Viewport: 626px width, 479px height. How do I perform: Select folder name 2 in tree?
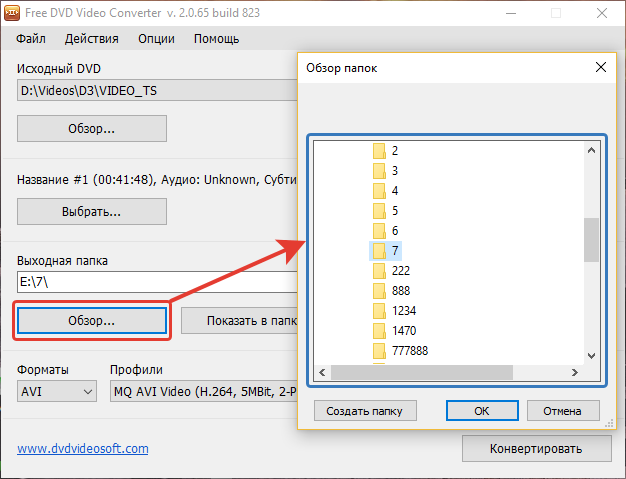point(395,151)
